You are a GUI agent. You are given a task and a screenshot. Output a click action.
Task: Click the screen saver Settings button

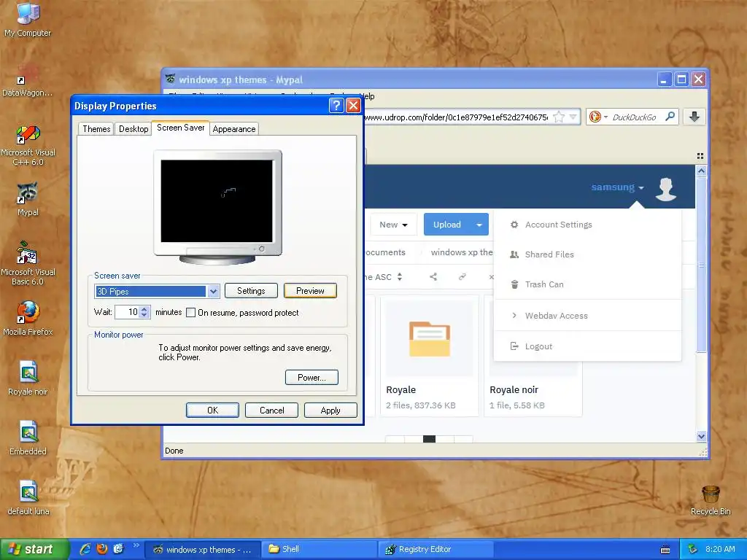pyautogui.click(x=251, y=290)
